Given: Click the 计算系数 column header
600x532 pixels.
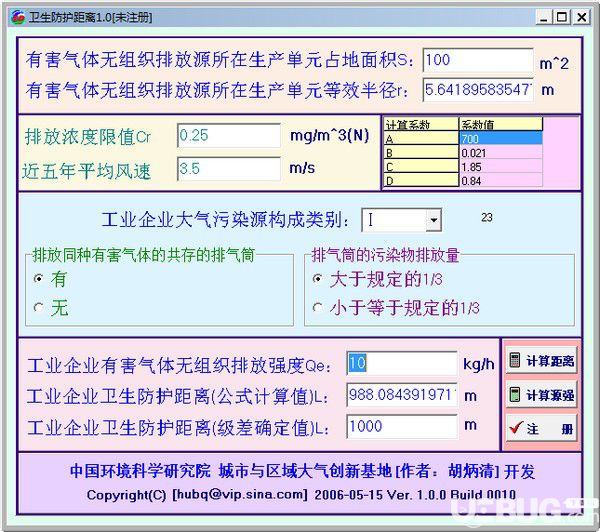Looking at the screenshot, I should (x=421, y=124).
